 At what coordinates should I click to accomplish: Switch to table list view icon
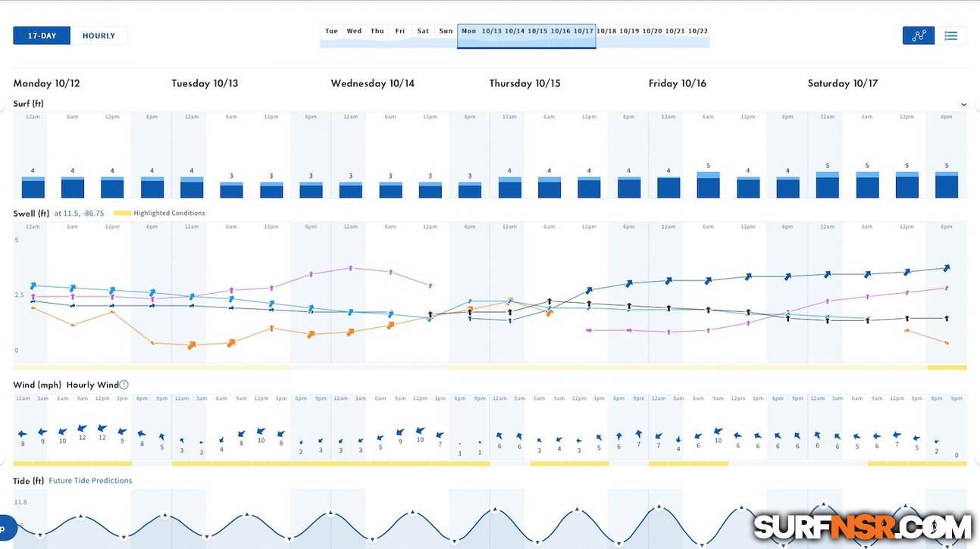click(x=950, y=36)
